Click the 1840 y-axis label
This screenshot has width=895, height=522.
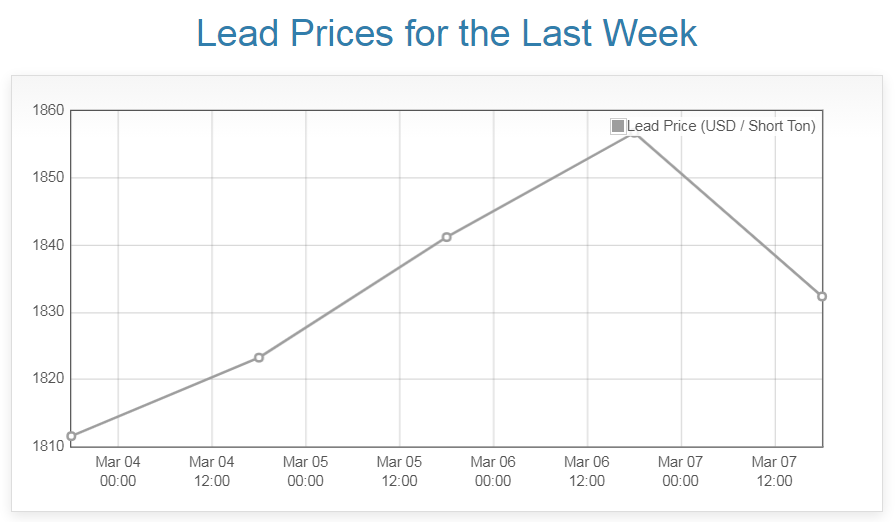[x=48, y=245]
